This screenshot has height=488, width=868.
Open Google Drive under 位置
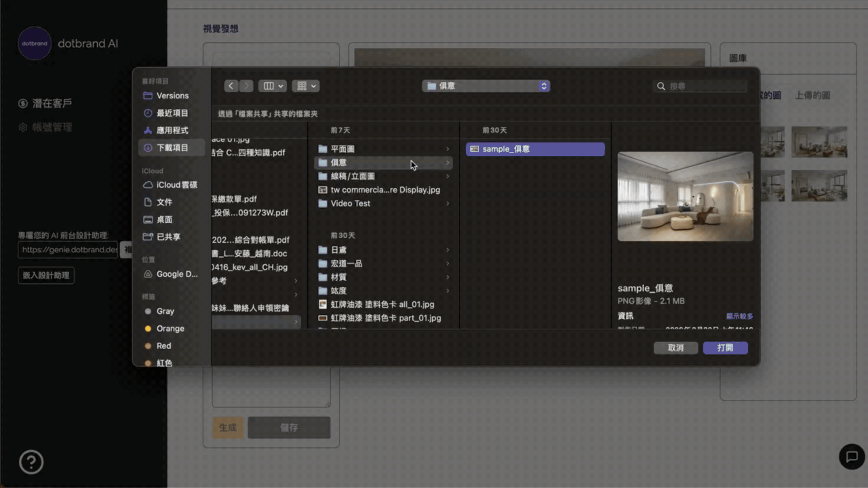point(176,274)
